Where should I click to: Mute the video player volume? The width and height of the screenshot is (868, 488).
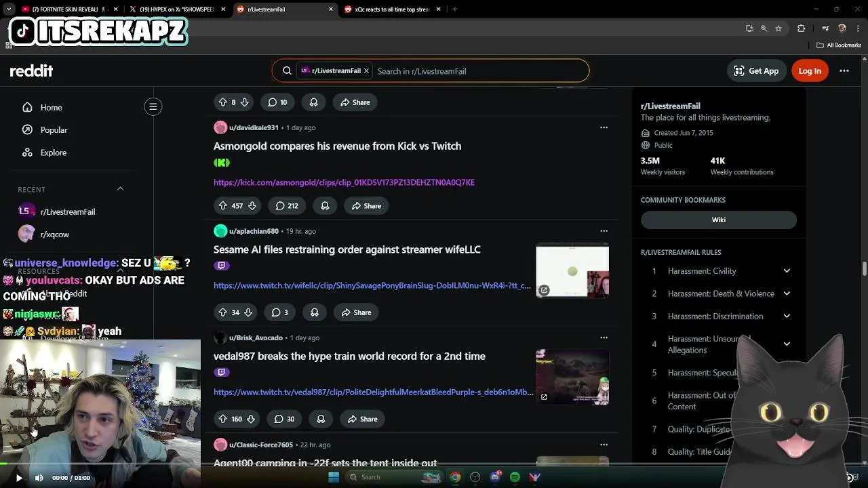pos(39,478)
